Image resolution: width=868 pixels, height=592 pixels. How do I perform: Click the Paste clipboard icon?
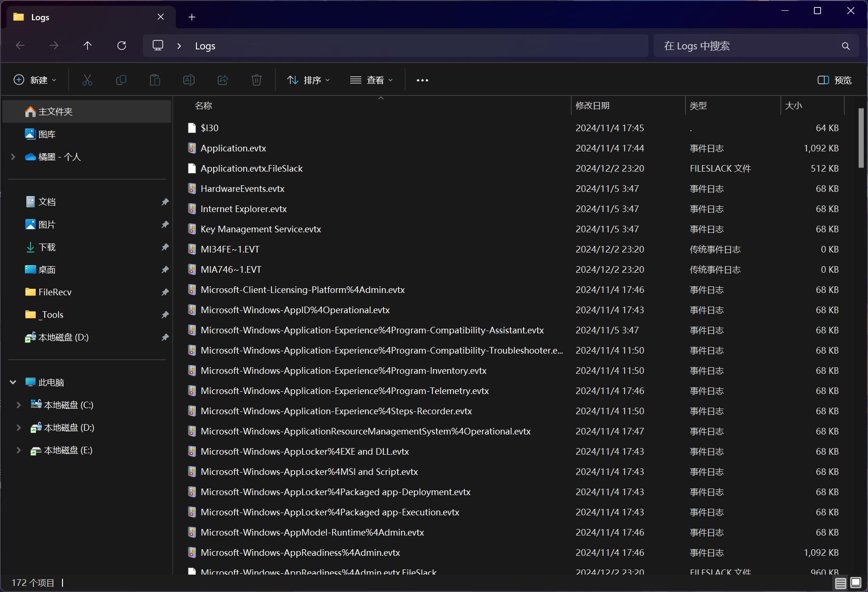point(155,80)
